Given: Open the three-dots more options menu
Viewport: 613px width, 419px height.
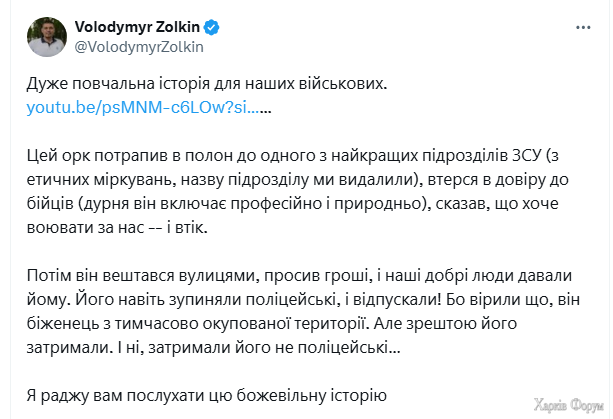Looking at the screenshot, I should tap(583, 28).
